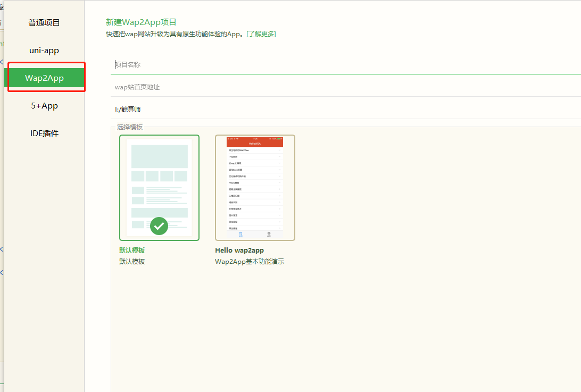Image resolution: width=581 pixels, height=392 pixels.
Task: Click the 默认模板 label below the thumbnail
Action: (x=132, y=250)
